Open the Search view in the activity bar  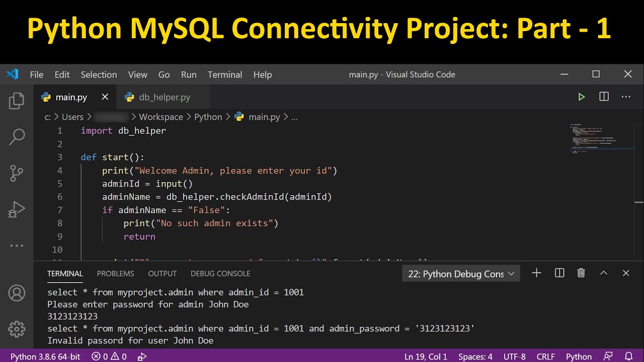17,137
